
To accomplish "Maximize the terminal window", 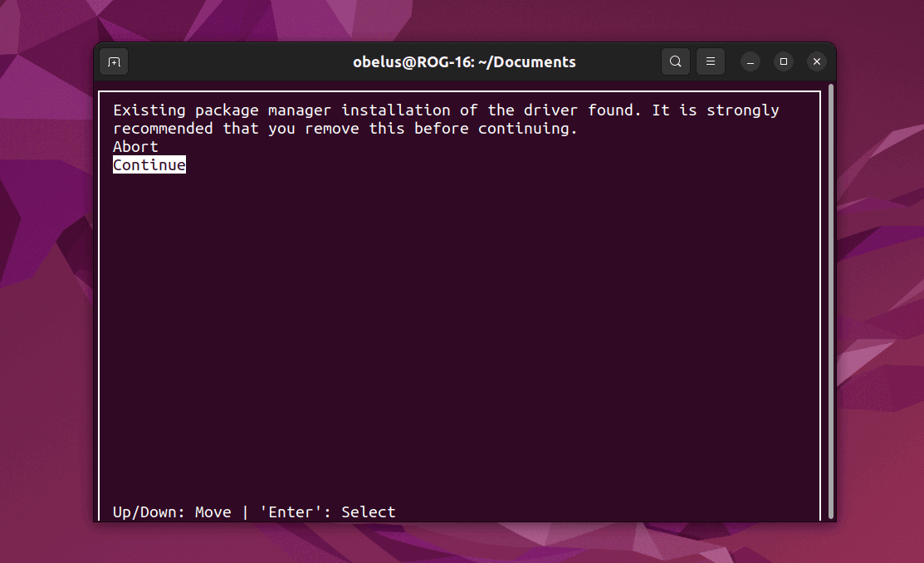I will 783,62.
